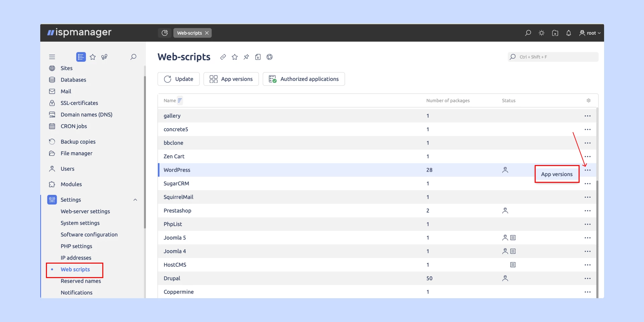Screen dimensions: 644x322
Task: Click the user status icon in WordPress row
Action: 505,170
